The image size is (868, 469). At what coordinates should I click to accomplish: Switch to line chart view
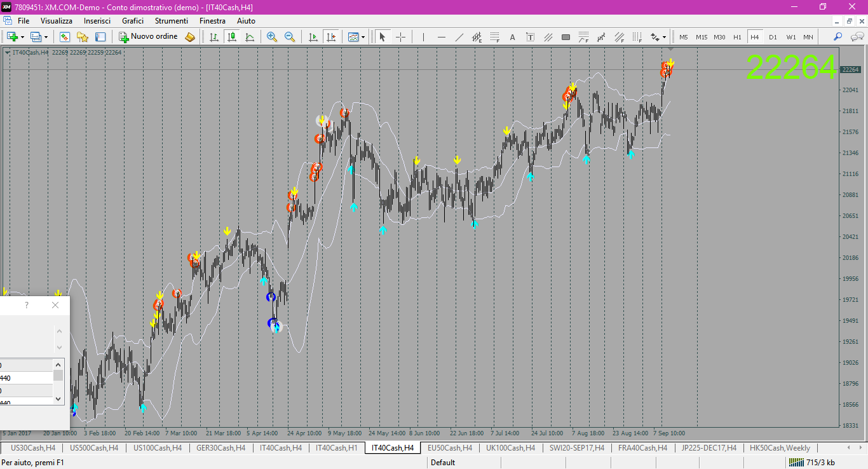tap(250, 37)
